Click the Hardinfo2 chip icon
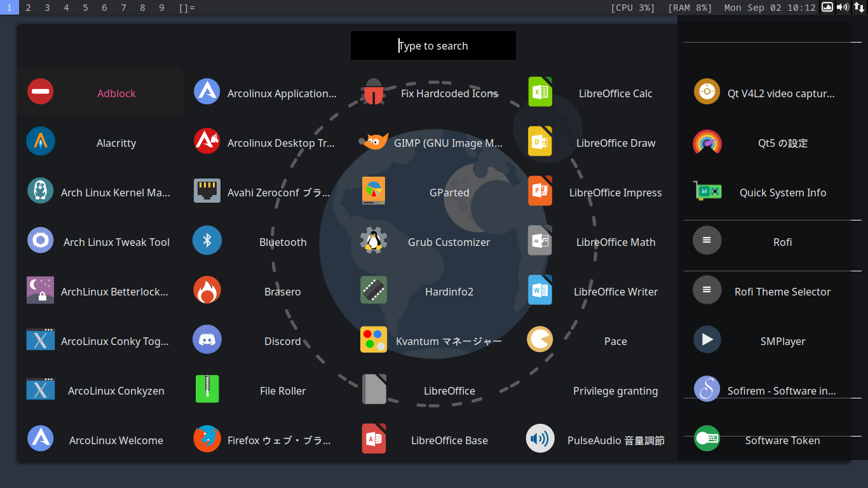 (374, 290)
